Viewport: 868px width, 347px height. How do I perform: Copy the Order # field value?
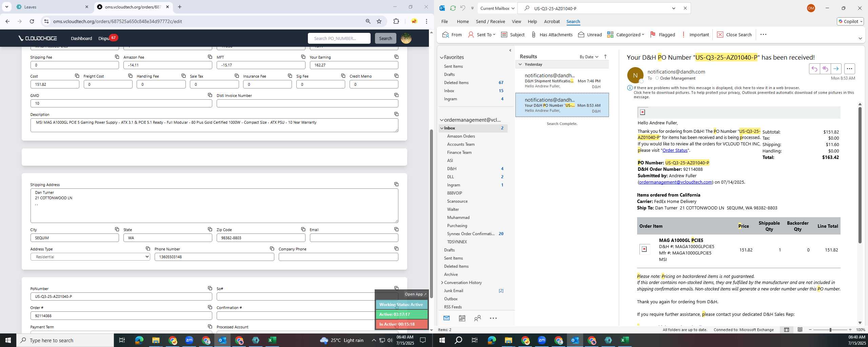coord(210,307)
